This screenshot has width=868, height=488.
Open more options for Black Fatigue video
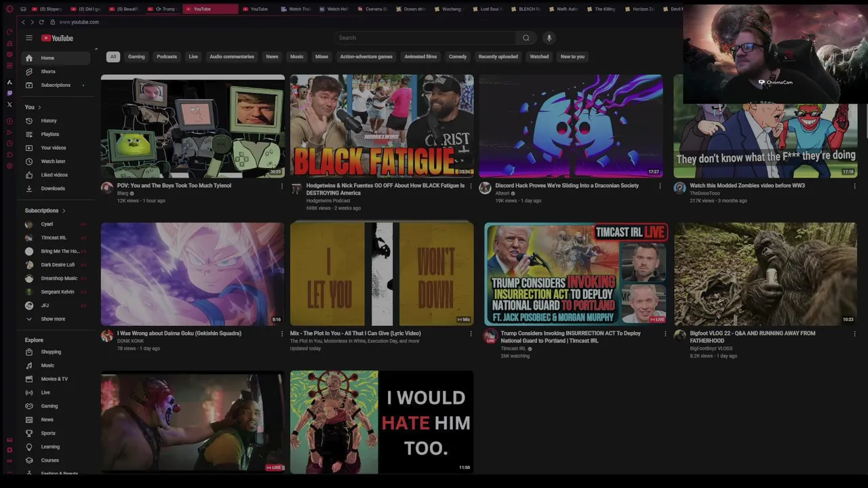tap(471, 186)
